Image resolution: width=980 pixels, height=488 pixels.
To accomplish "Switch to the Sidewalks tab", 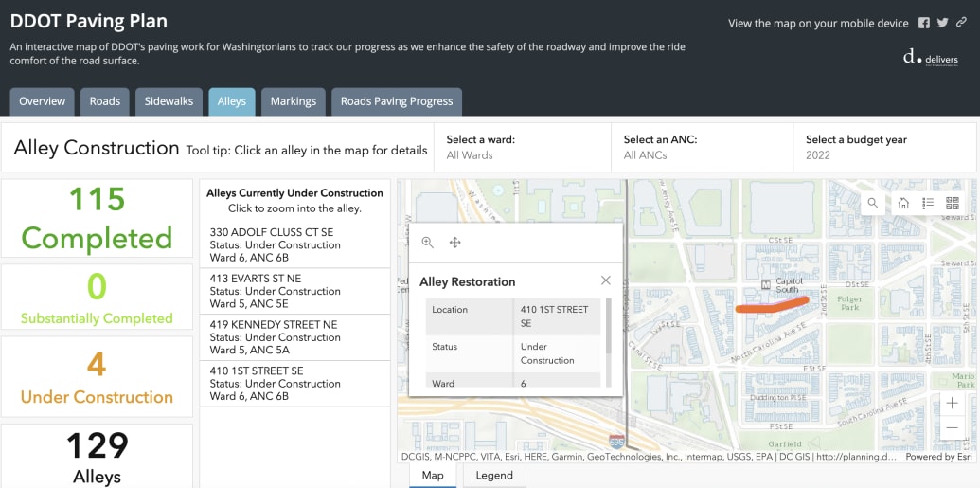I will coord(169,101).
